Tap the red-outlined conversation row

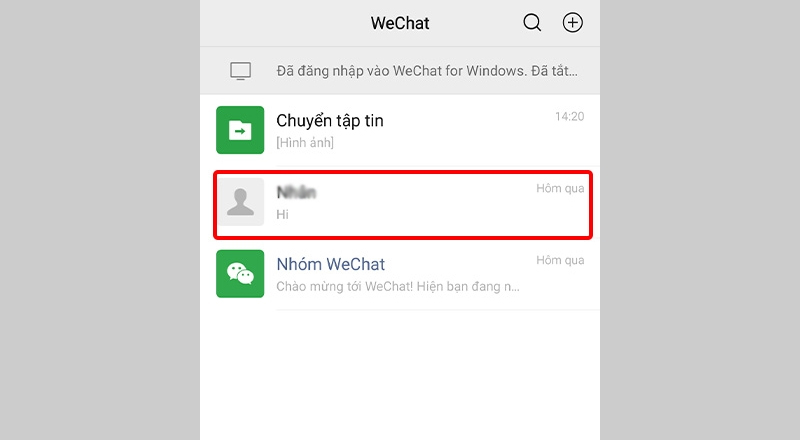403,204
